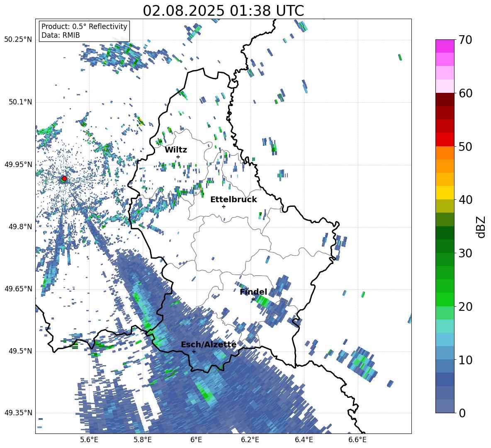Click the Wiltz city label

[x=176, y=150]
